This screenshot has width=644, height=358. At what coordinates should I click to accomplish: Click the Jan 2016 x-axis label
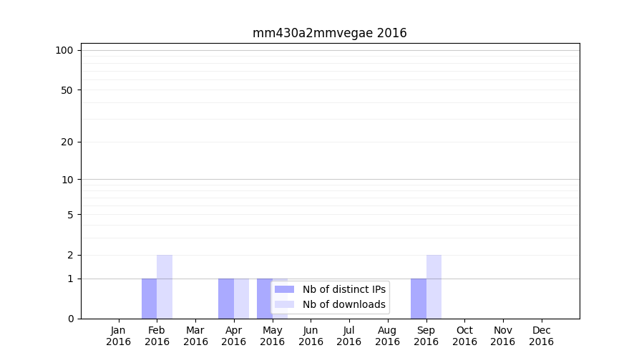coord(119,336)
